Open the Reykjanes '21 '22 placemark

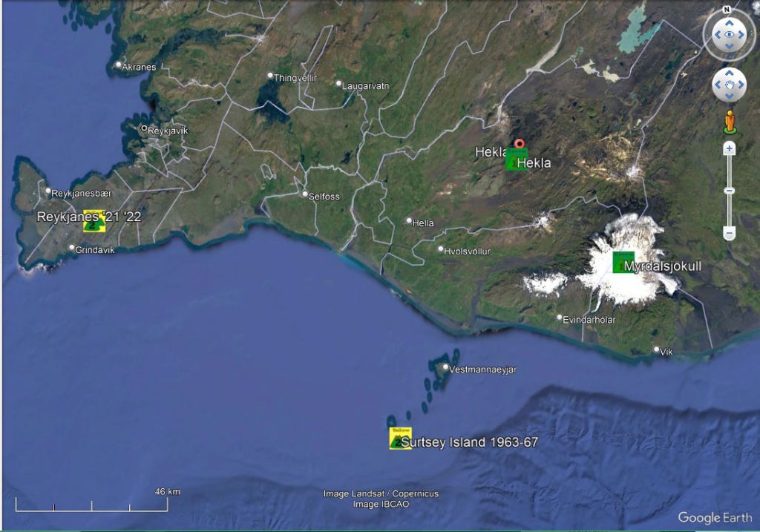pos(94,221)
